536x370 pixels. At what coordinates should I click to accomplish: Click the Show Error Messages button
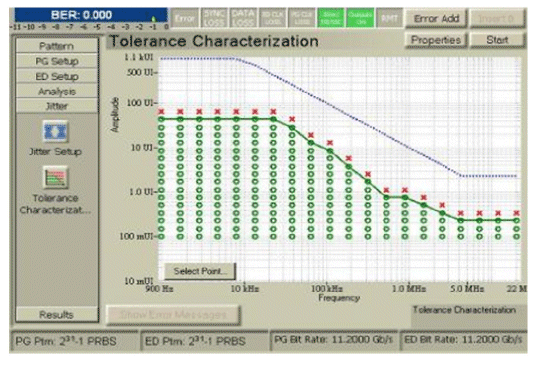tap(173, 315)
